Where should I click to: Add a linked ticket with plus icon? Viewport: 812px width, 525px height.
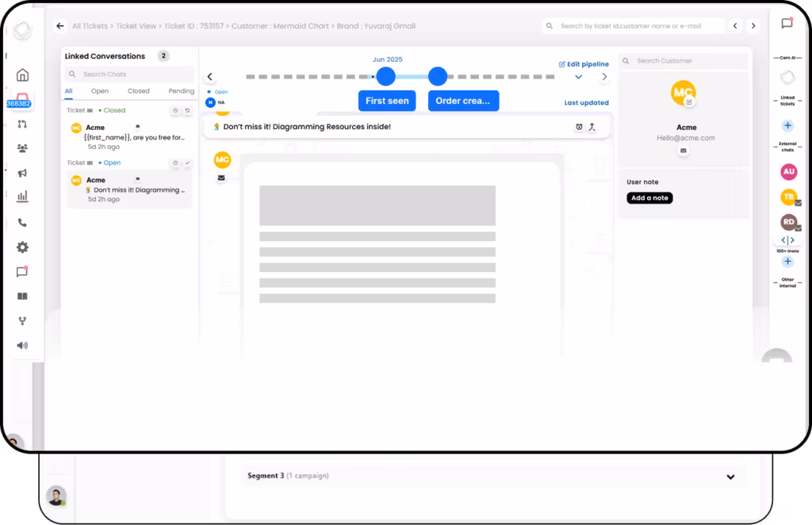coord(787,125)
